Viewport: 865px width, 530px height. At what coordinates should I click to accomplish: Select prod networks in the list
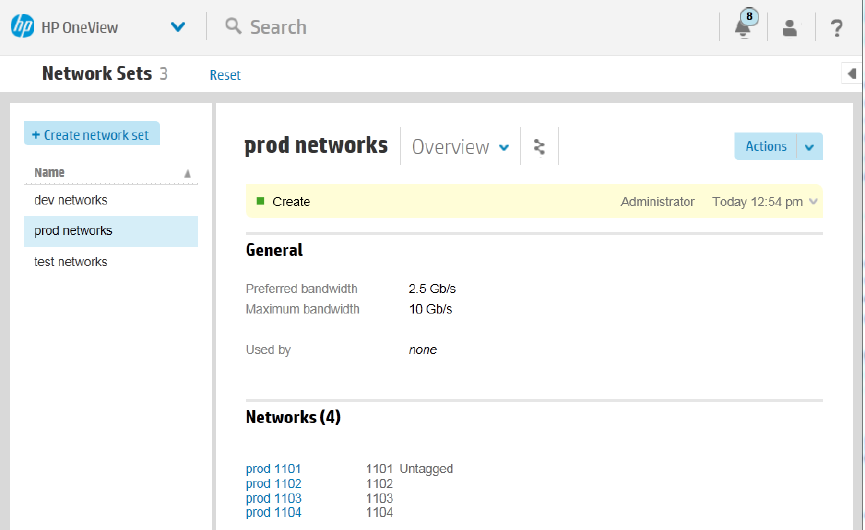tap(111, 231)
